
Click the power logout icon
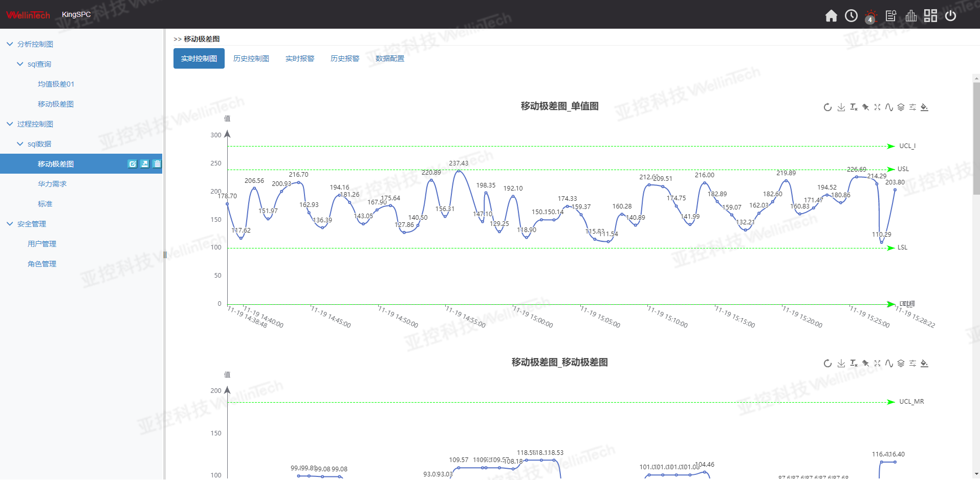[x=950, y=16]
